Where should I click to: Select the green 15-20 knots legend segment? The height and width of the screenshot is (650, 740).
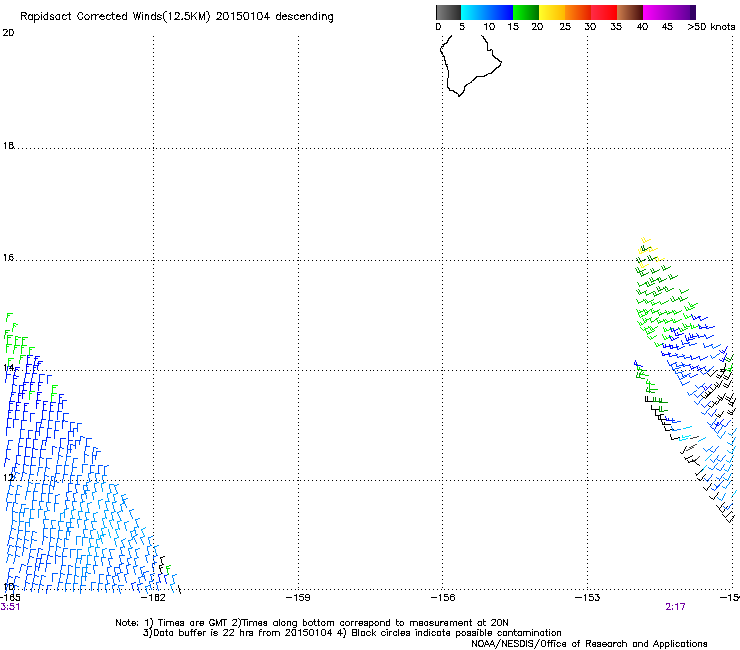pyautogui.click(x=526, y=12)
